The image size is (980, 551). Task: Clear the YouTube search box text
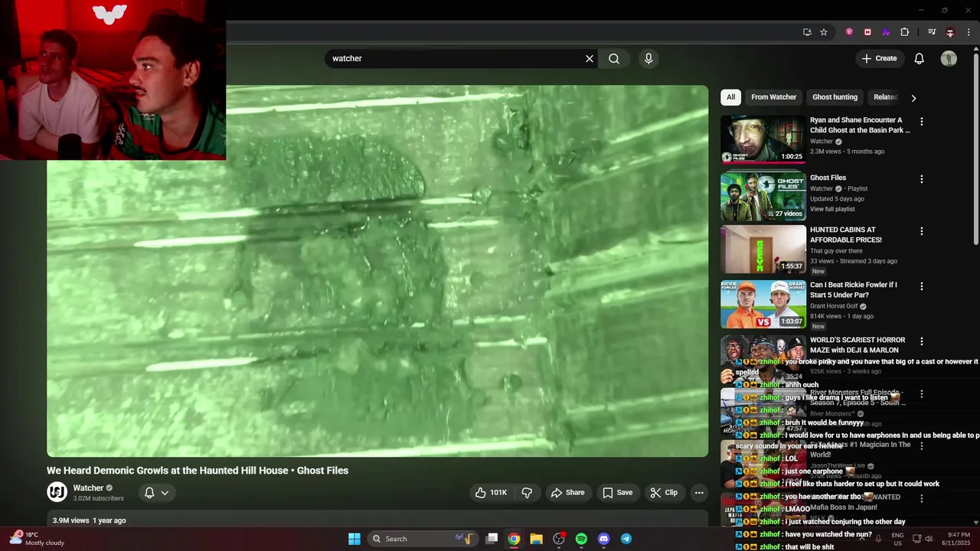(590, 58)
